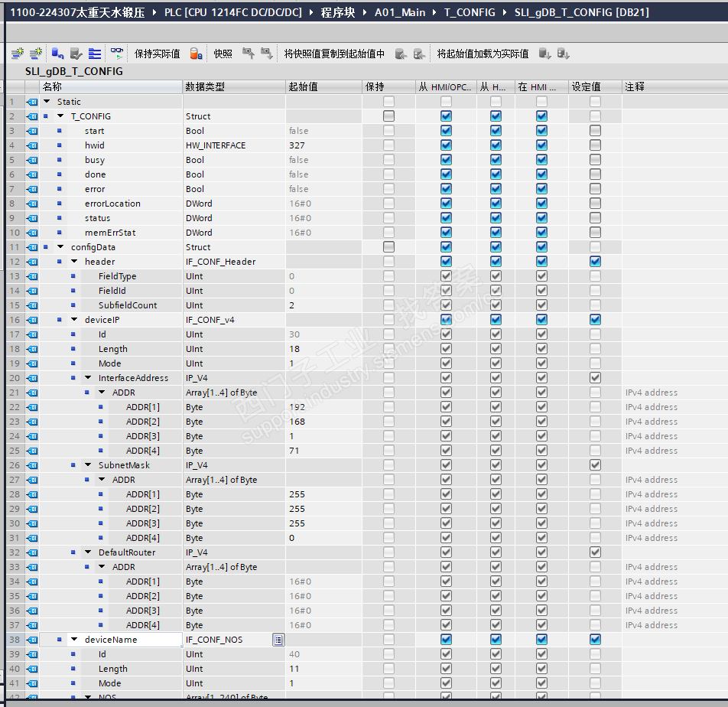Image resolution: width=728 pixels, height=707 pixels.
Task: Click the 快照 button label
Action: click(x=223, y=54)
